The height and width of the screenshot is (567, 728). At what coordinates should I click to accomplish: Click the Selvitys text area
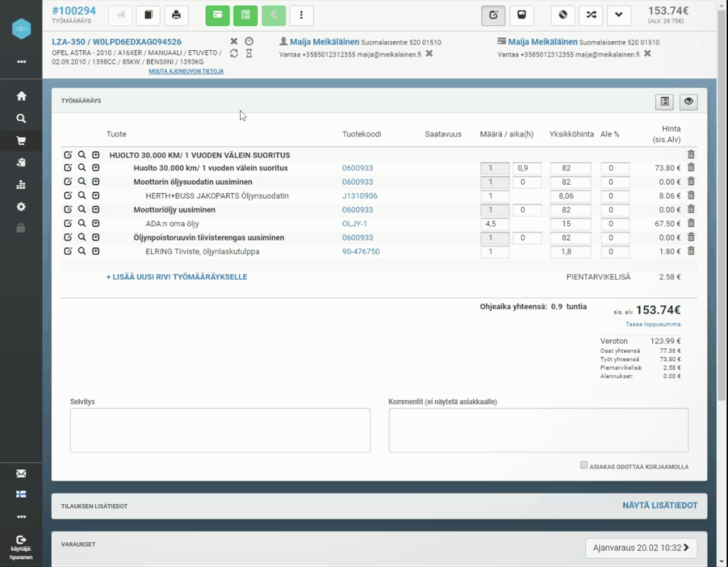pos(220,430)
